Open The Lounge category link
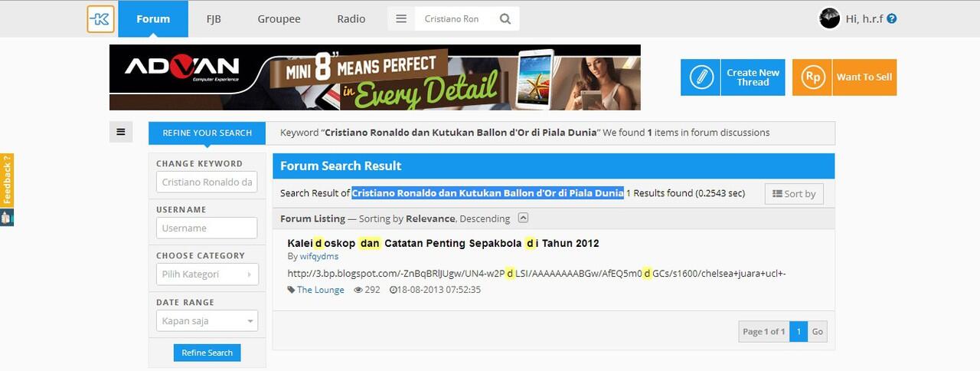This screenshot has width=980, height=371. coord(320,290)
